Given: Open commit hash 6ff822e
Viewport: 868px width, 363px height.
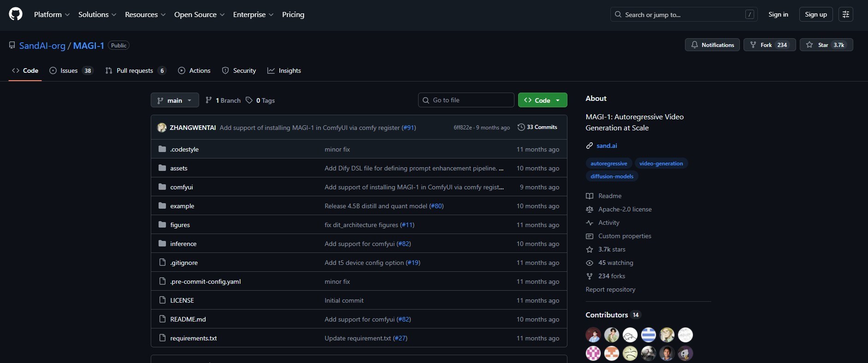Looking at the screenshot, I should pyautogui.click(x=463, y=128).
